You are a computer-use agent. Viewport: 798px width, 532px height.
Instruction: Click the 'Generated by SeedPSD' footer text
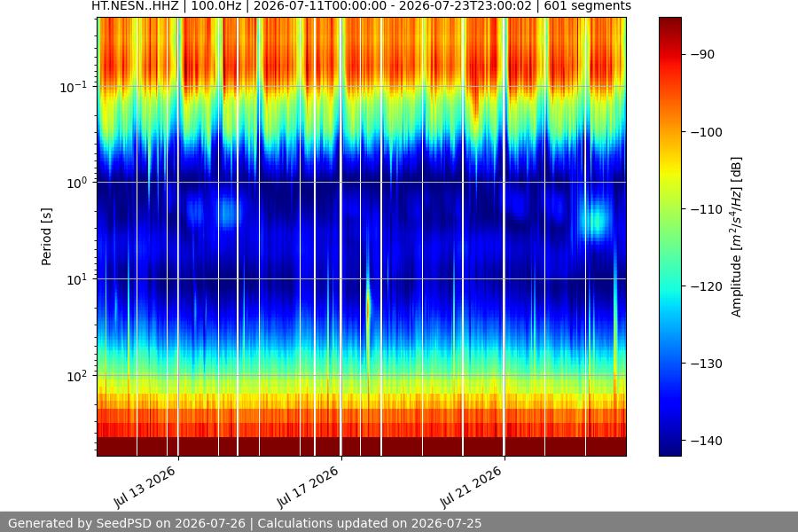245,523
